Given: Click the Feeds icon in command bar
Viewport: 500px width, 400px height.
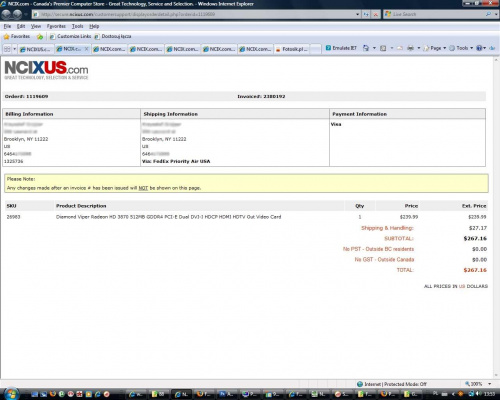Looking at the screenshot, I should tap(383, 48).
